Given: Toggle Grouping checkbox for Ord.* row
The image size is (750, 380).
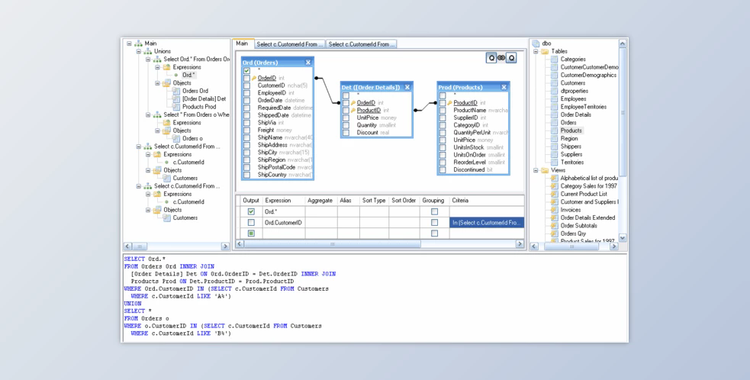Looking at the screenshot, I should (x=434, y=212).
